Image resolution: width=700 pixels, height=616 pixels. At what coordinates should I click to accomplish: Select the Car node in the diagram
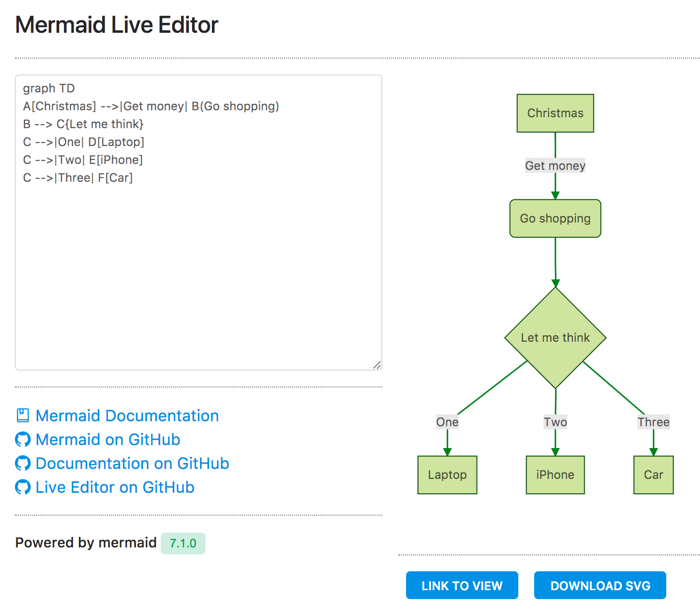point(653,474)
